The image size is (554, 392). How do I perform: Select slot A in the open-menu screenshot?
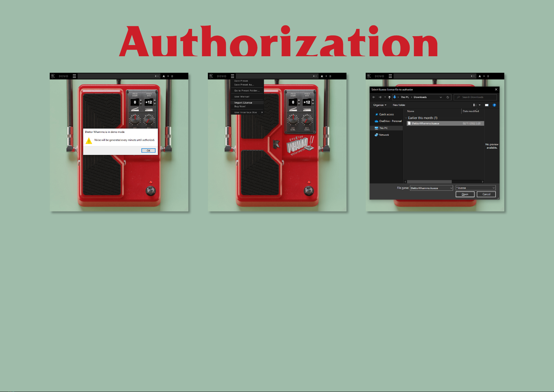pos(322,76)
